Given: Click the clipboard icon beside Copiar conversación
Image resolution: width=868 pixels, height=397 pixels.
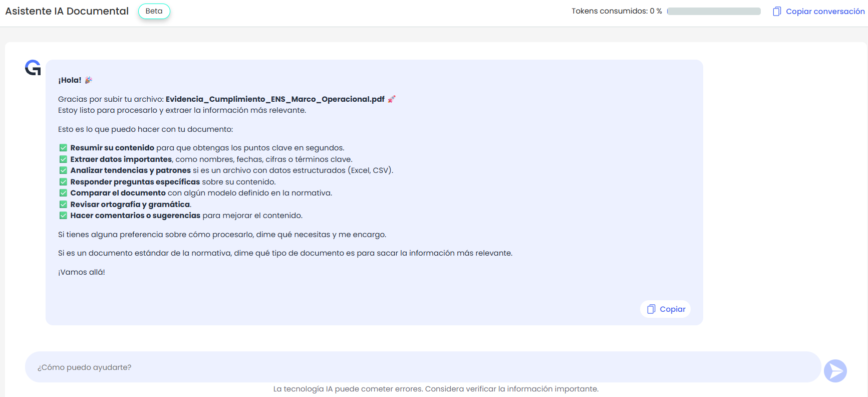Looking at the screenshot, I should point(777,12).
